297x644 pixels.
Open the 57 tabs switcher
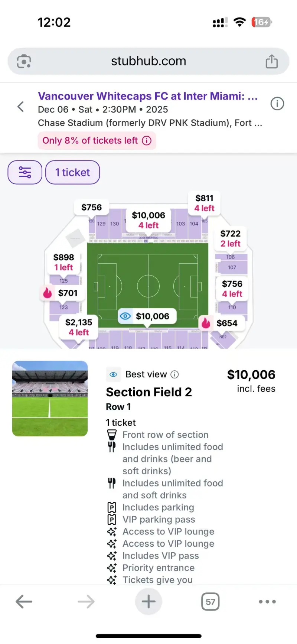(210, 602)
